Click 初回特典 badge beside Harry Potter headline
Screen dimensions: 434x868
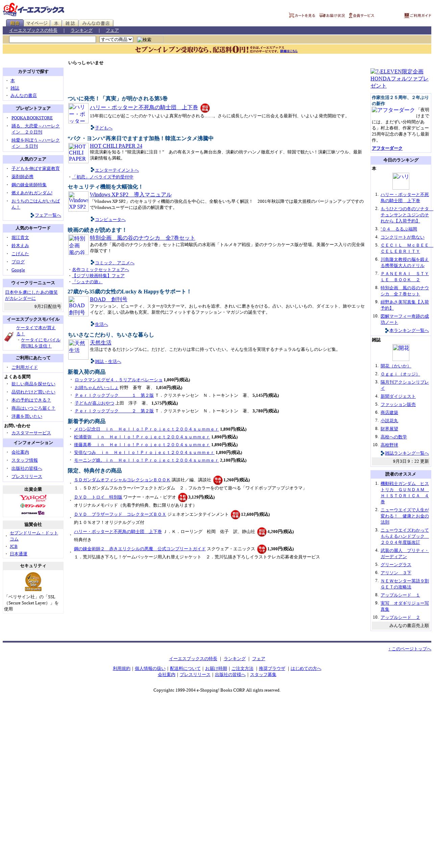(x=205, y=108)
